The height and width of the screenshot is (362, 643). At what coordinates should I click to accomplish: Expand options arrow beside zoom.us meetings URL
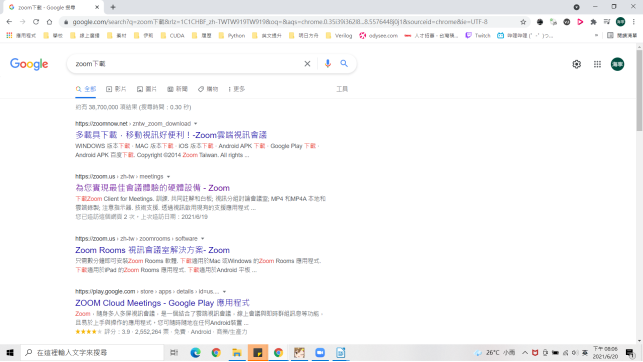click(168, 177)
